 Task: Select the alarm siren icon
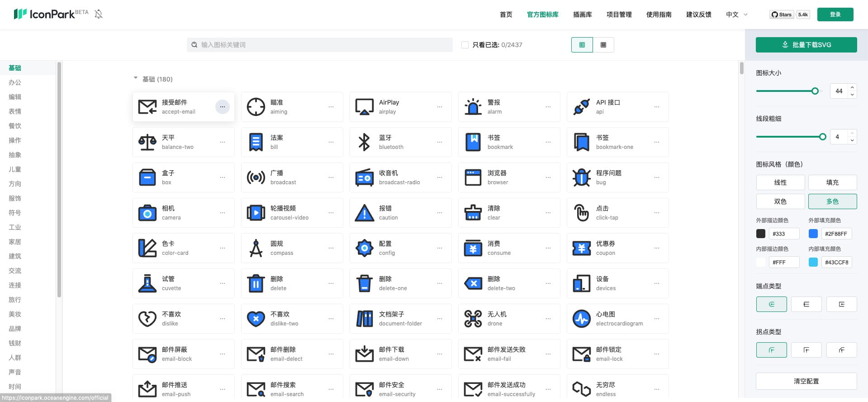[473, 107]
